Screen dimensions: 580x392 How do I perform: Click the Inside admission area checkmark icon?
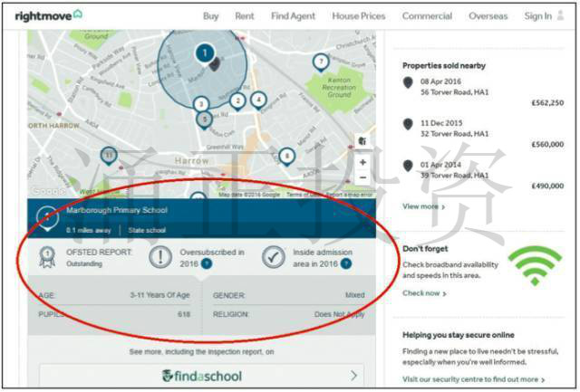[x=274, y=257]
